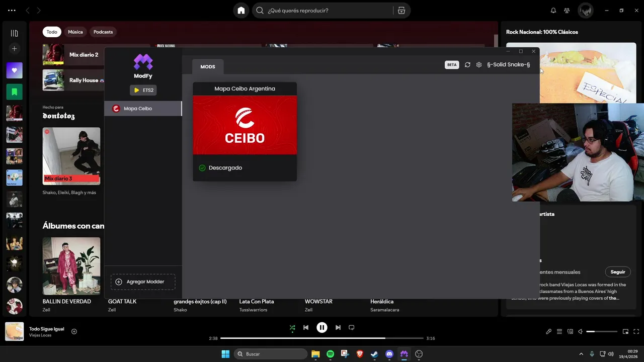Viewport: 644px width, 362px height.
Task: Adjust the Spotify volume slider
Action: point(602,331)
